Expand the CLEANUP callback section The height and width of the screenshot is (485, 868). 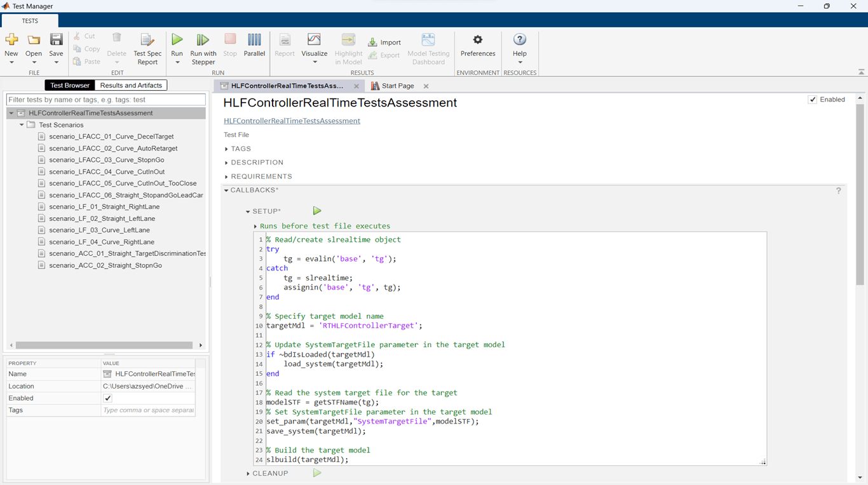click(248, 474)
